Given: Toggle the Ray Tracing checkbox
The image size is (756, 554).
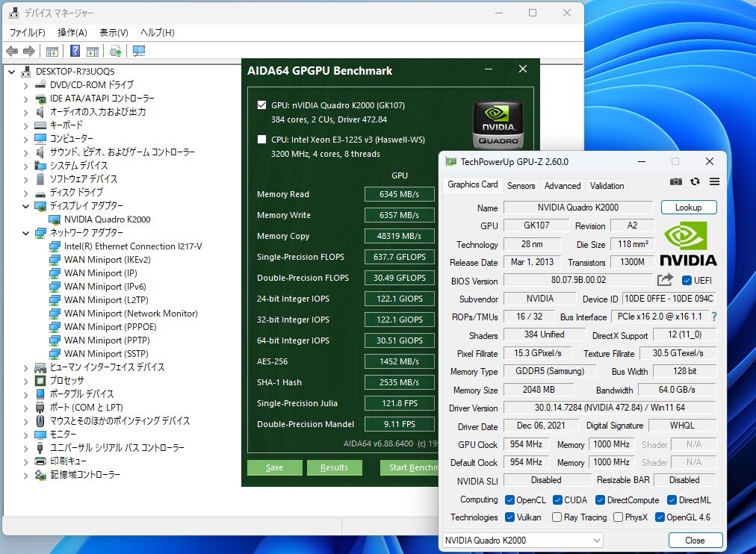Looking at the screenshot, I should (x=557, y=517).
